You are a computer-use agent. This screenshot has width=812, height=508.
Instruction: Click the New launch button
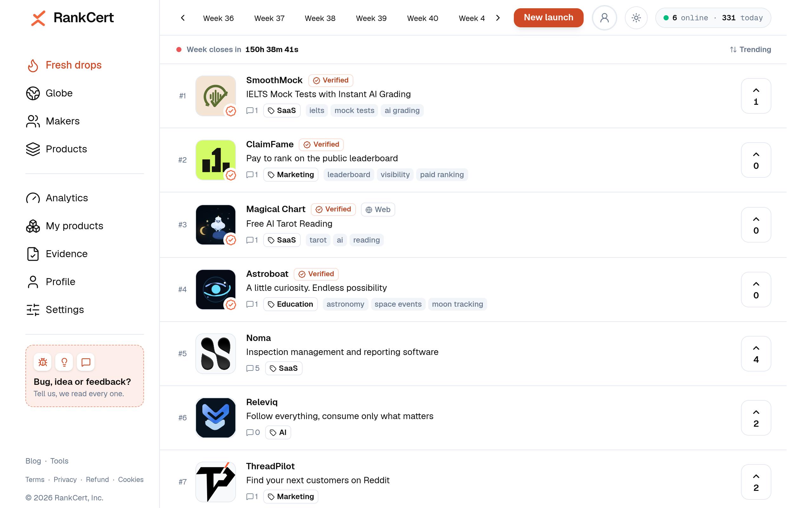(548, 17)
